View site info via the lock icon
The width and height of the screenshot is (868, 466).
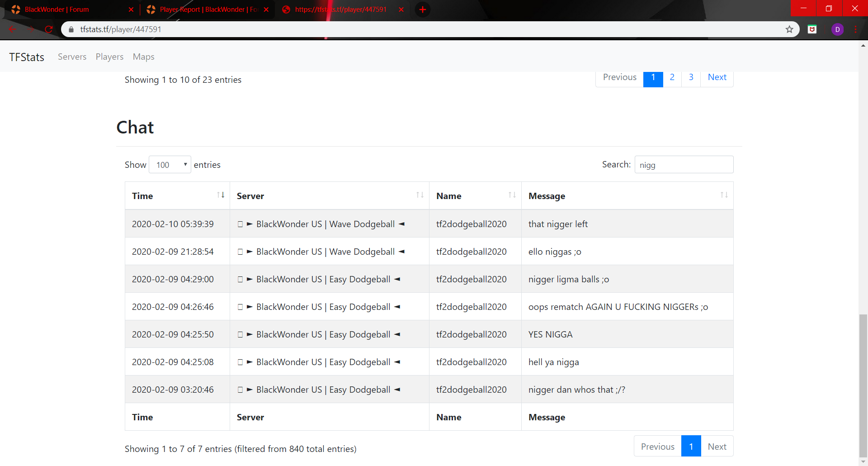[x=71, y=29]
